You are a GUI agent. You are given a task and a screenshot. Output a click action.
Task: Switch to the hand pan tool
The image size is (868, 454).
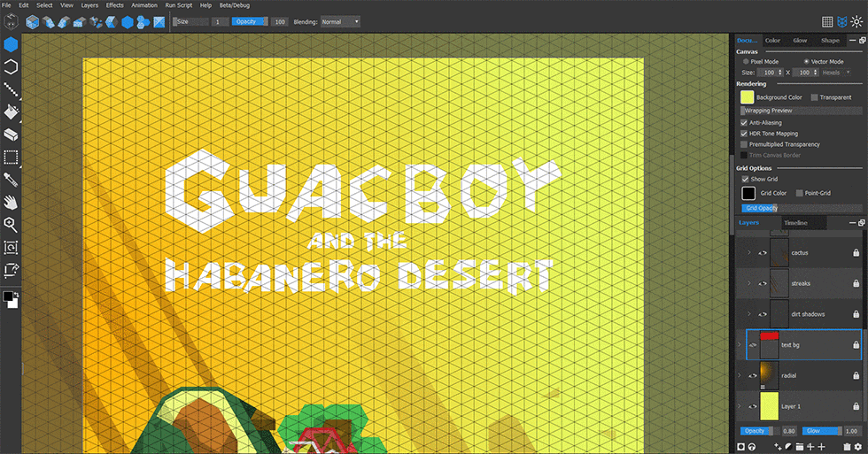coord(12,203)
